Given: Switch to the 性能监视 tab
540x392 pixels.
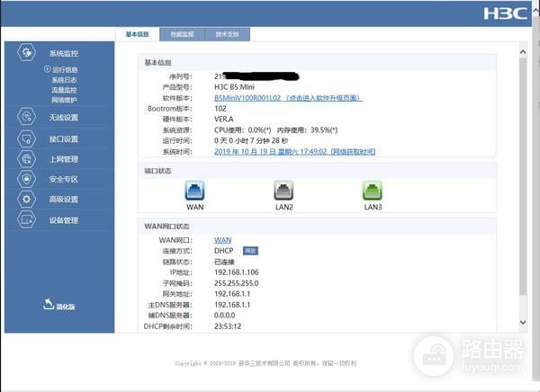Looking at the screenshot, I should 182,34.
